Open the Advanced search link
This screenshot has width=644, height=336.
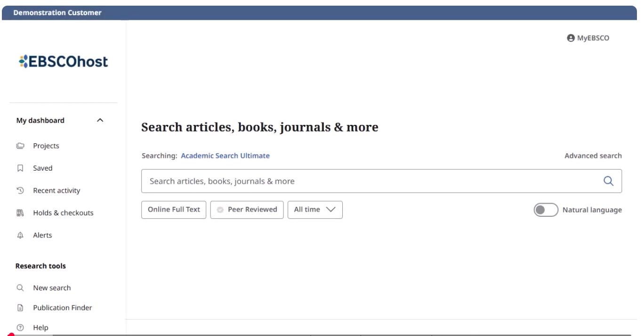(593, 156)
